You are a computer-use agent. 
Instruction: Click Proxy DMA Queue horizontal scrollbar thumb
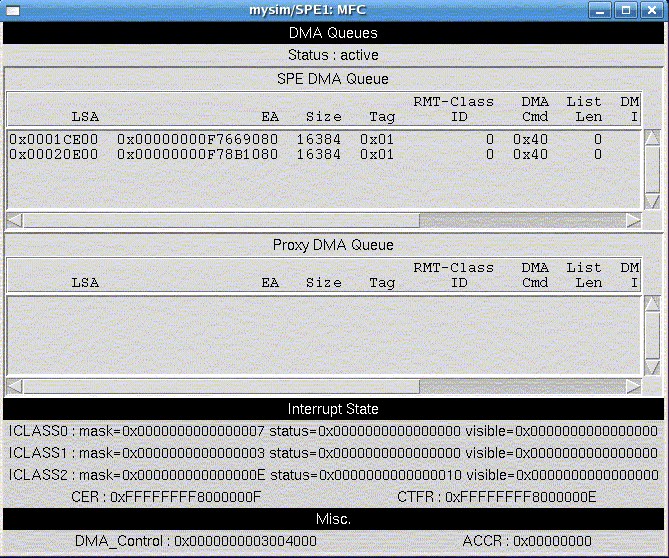(221, 387)
